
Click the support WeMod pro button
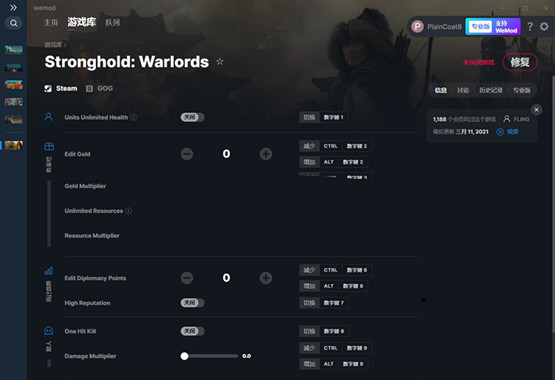point(493,27)
